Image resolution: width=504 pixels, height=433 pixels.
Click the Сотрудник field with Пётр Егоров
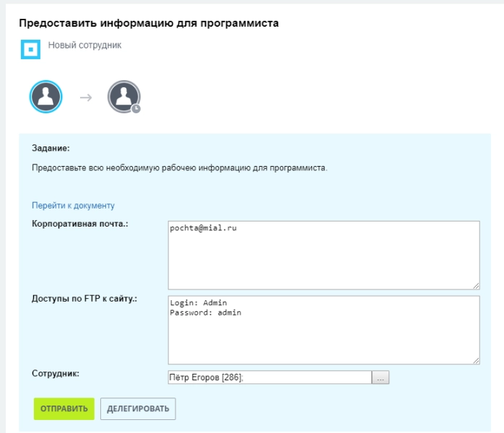(x=269, y=377)
